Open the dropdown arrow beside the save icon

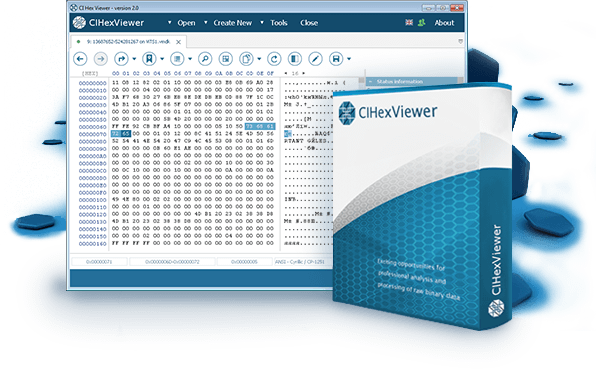(x=349, y=59)
